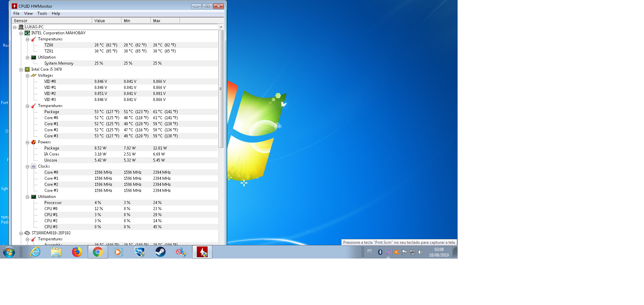Image resolution: width=644 pixels, height=305 pixels.
Task: Select the VID #2 voltage row
Action: [115, 94]
